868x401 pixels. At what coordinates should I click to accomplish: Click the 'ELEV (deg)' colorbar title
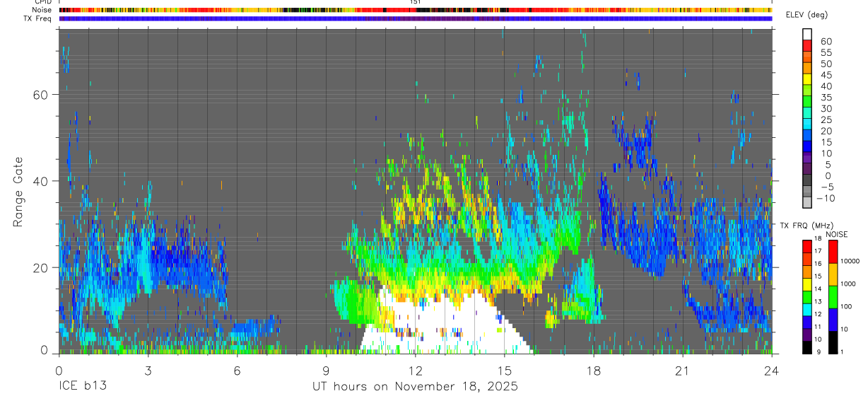809,16
